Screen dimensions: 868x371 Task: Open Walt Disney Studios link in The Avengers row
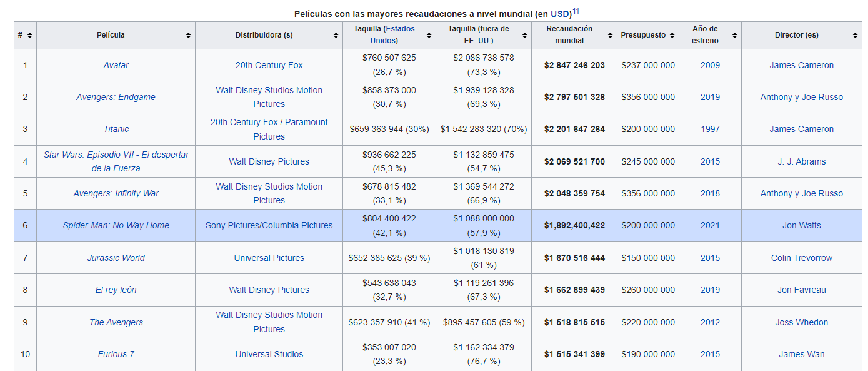click(269, 322)
